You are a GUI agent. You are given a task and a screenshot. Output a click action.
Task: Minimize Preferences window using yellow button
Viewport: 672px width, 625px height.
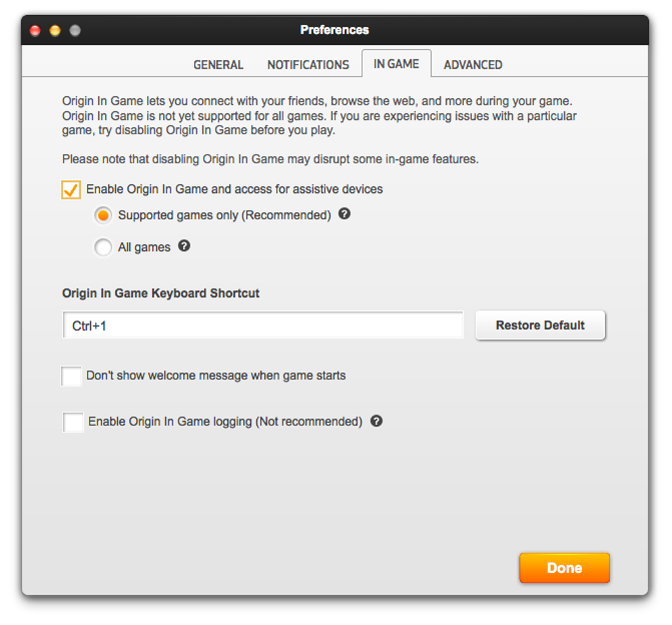(x=55, y=30)
